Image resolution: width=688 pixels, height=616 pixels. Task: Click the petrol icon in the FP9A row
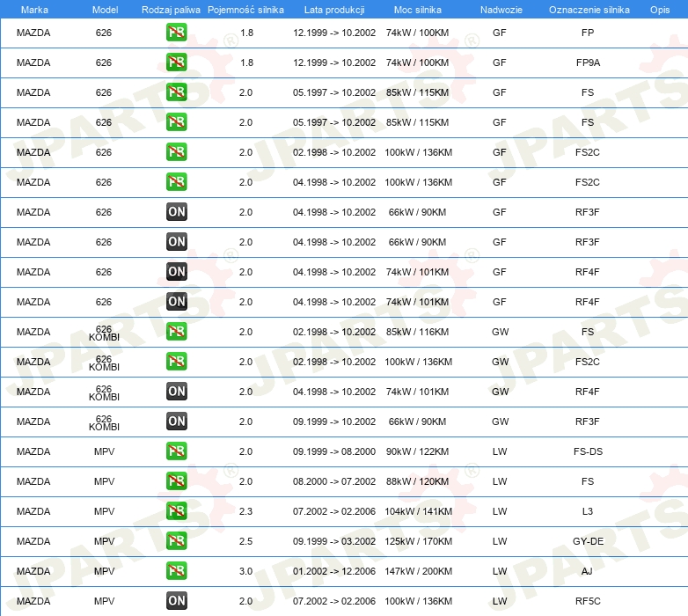(x=176, y=62)
